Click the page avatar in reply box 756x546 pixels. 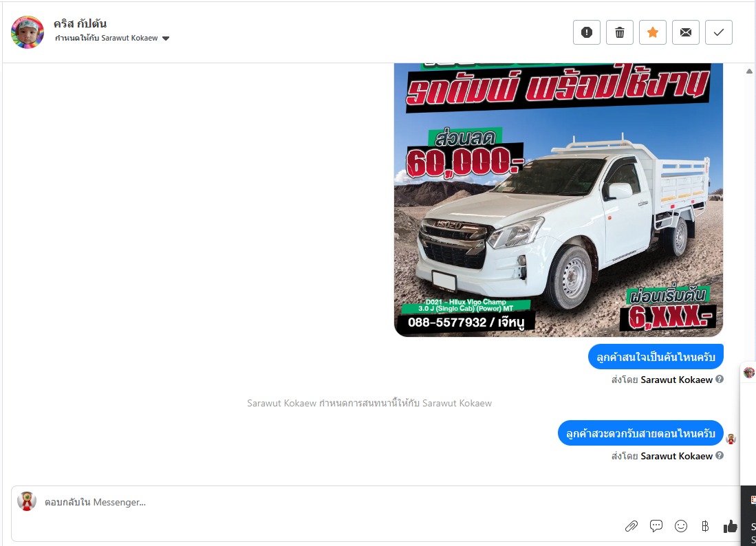point(27,501)
